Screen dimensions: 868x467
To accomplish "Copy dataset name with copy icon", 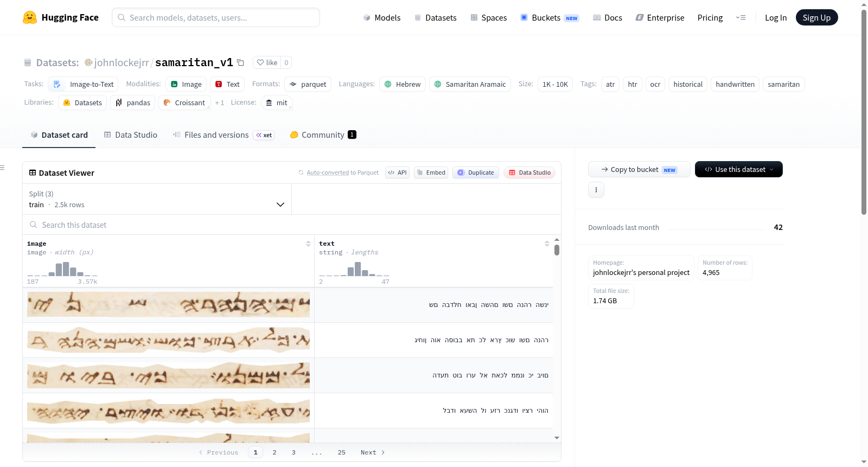I will pos(240,62).
